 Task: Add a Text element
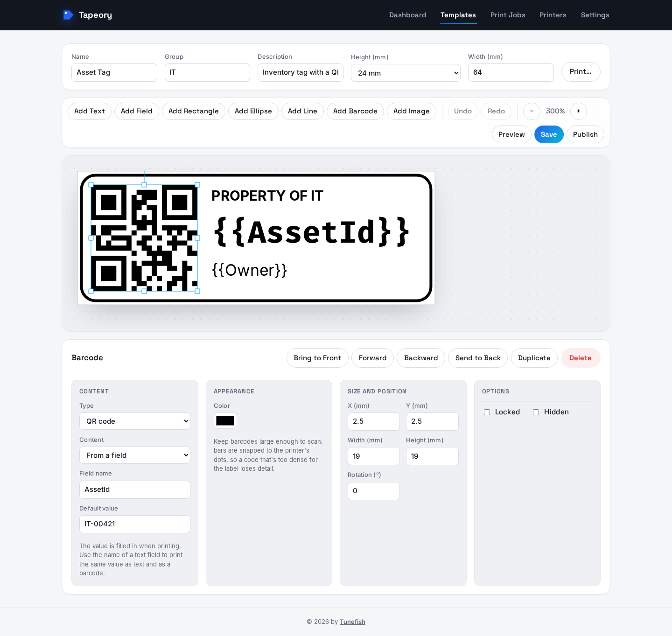pyautogui.click(x=90, y=111)
